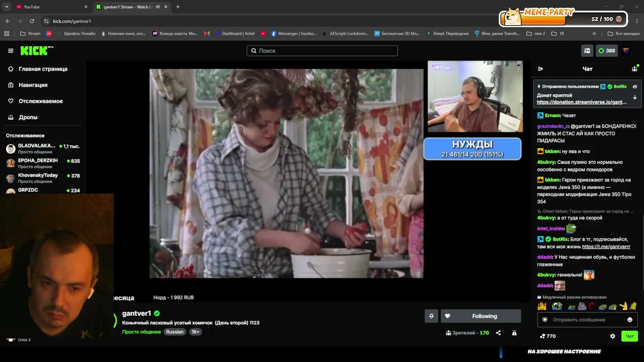Click the grazhdanin_z chat username
644x362 pixels.
[x=553, y=126]
